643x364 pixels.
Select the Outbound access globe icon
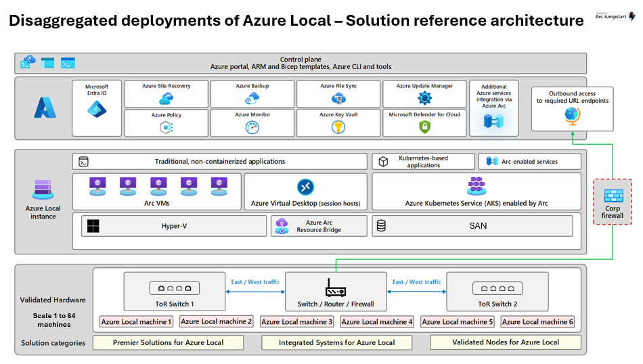572,116
